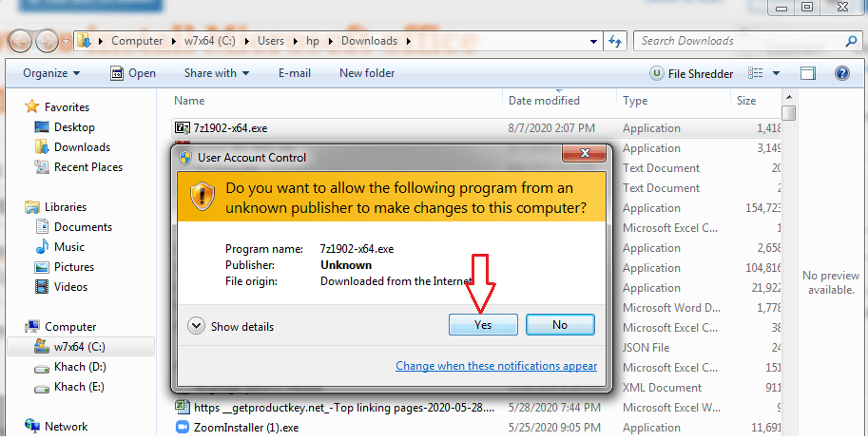
Task: Click the file list scrollbar up arrow
Action: [789, 98]
